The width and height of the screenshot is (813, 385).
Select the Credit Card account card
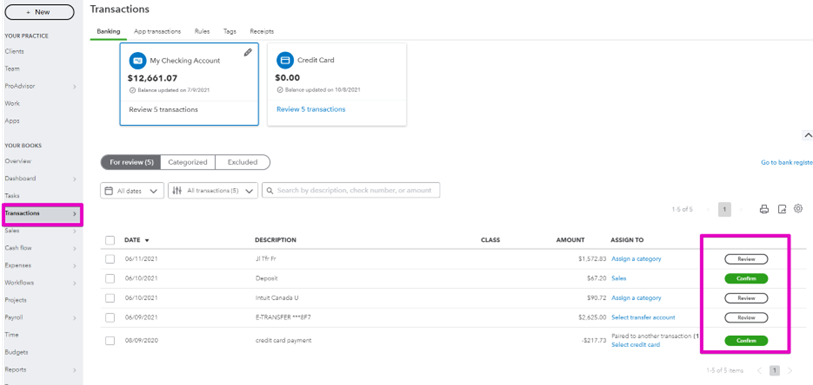(337, 84)
